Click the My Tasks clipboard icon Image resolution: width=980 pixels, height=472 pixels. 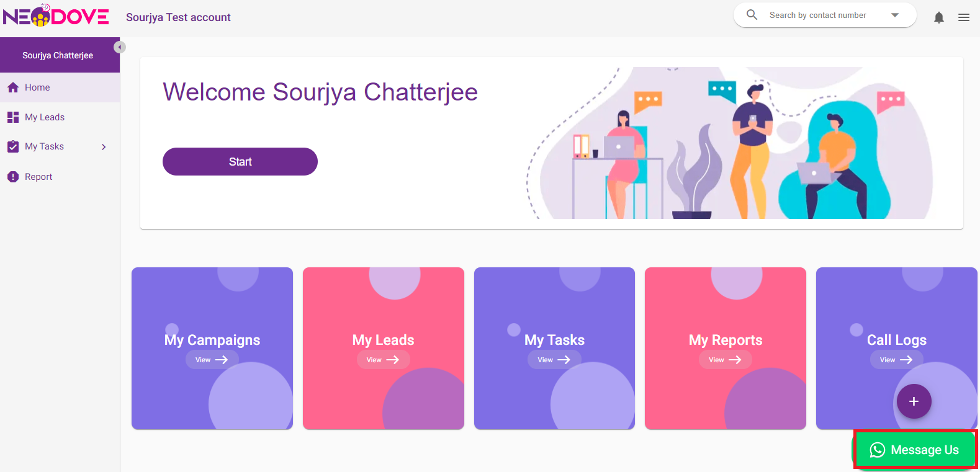pyautogui.click(x=13, y=147)
